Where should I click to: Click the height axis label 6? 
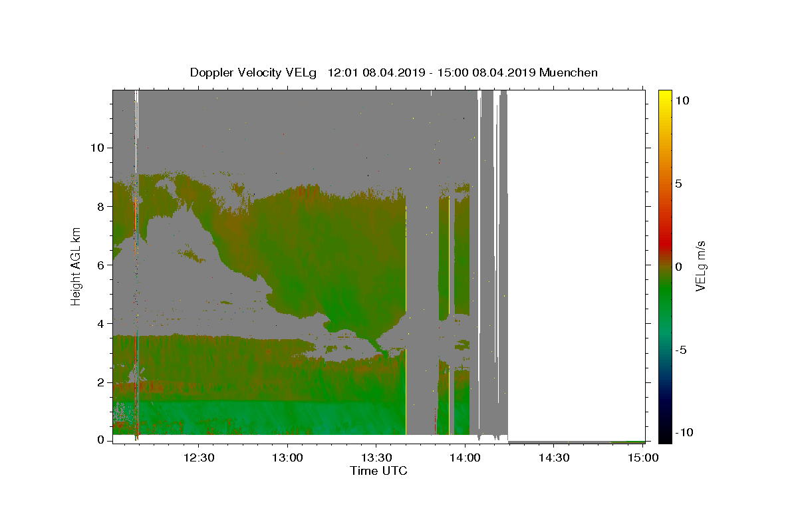[101, 265]
